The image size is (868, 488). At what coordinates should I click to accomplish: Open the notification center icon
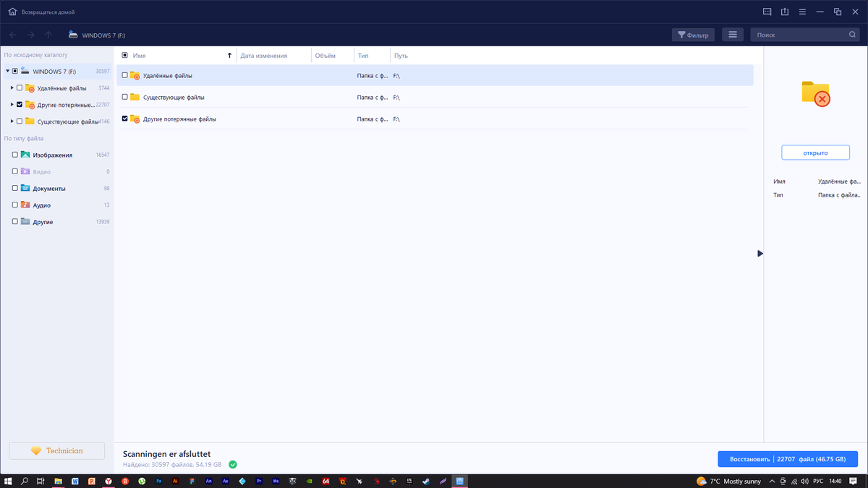853,481
